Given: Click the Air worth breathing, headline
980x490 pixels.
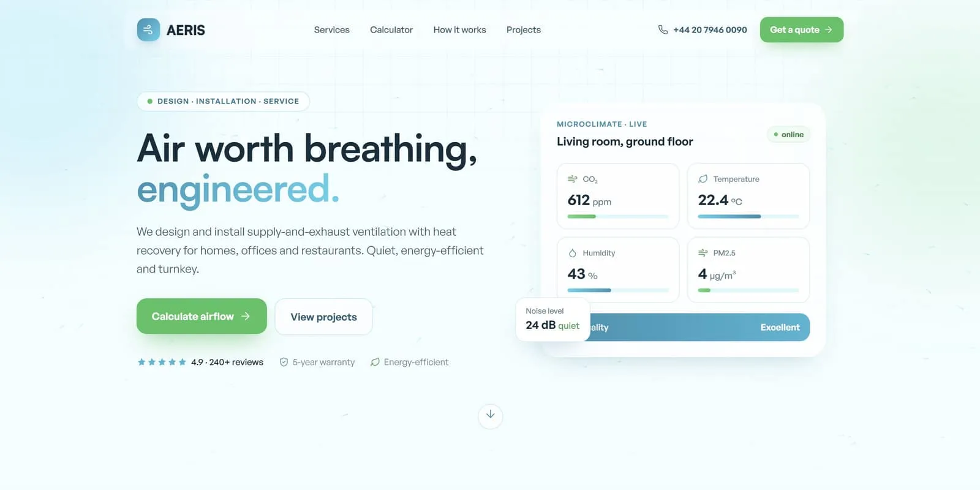Looking at the screenshot, I should pyautogui.click(x=307, y=149).
